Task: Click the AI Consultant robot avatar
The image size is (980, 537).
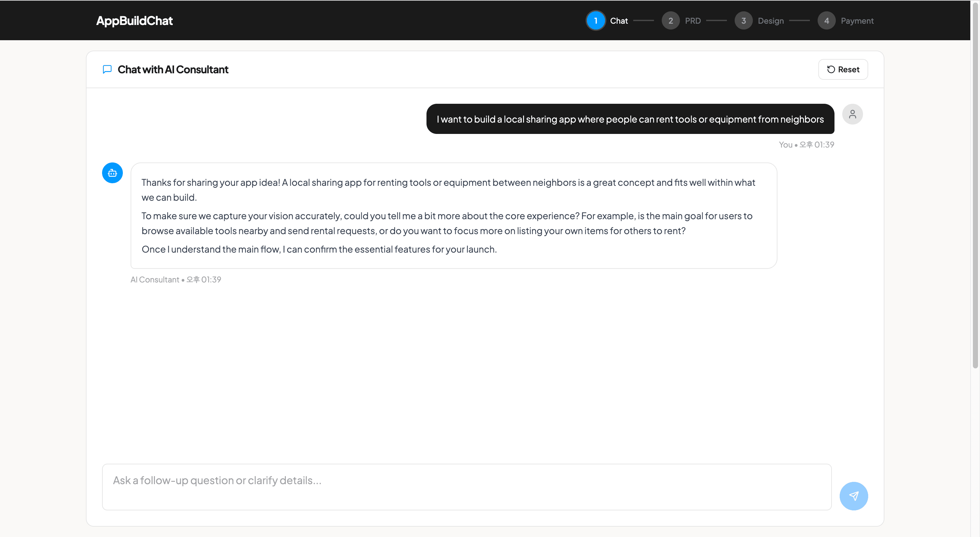Action: click(x=112, y=173)
